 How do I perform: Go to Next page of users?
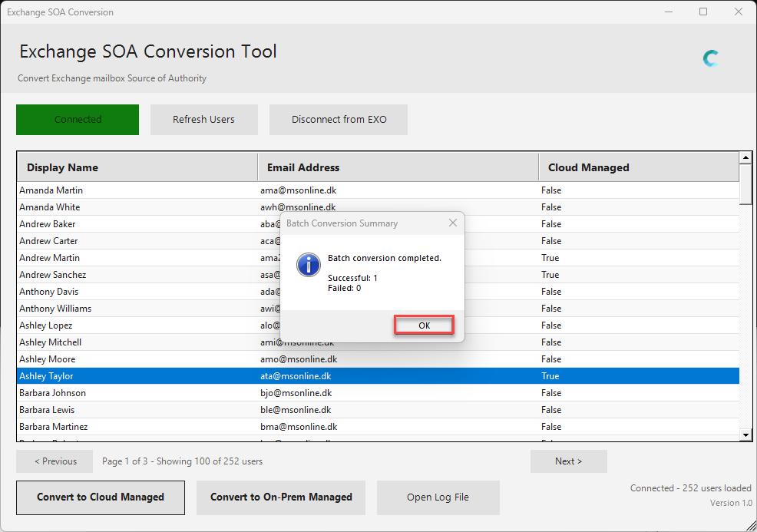click(x=568, y=461)
